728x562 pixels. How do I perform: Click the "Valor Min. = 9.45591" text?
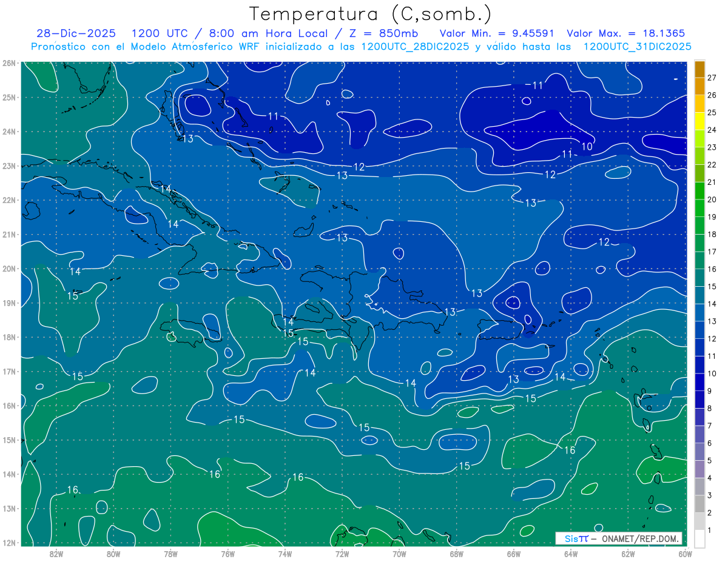(x=497, y=33)
